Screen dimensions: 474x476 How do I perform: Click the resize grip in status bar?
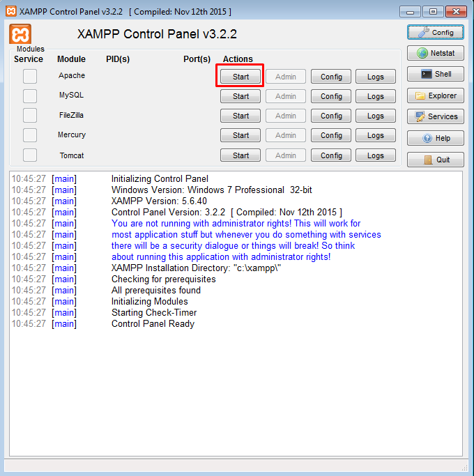pos(464,467)
